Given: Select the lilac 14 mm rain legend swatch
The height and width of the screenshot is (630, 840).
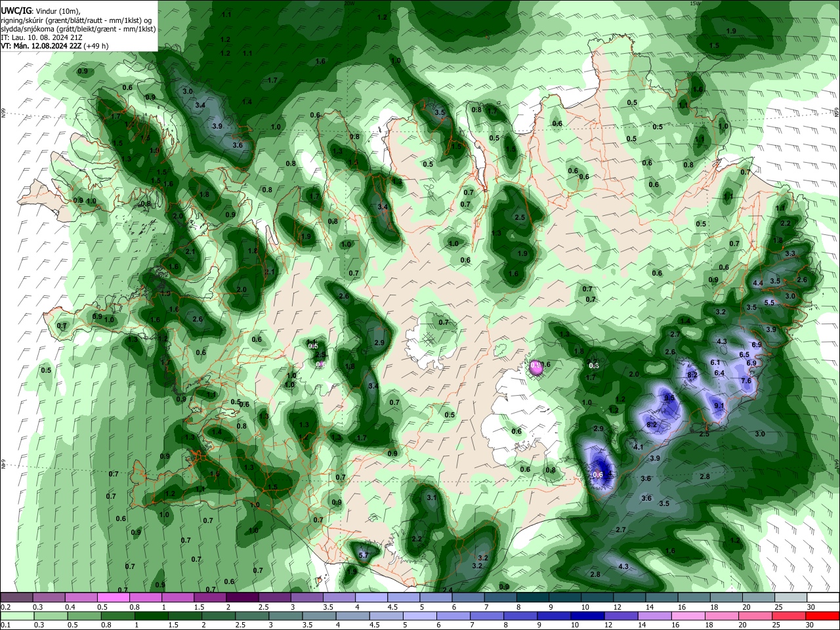Looking at the screenshot, I should (x=655, y=616).
